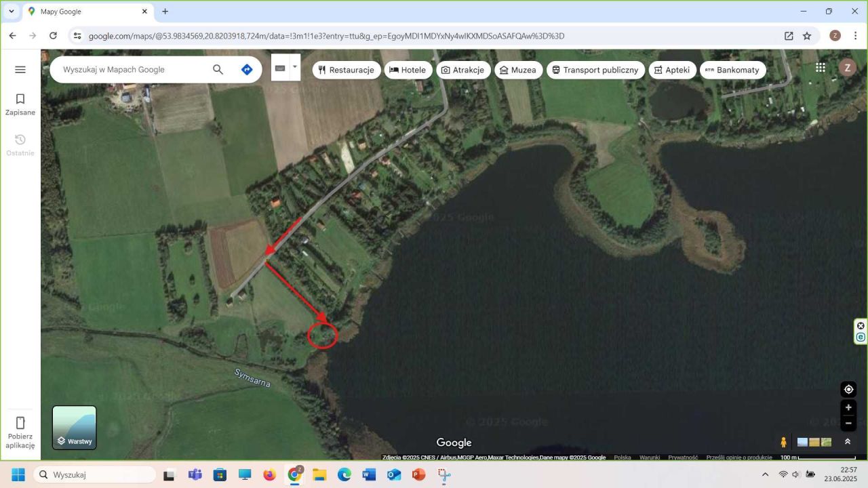
Task: Close the Mapy Google tab
Action: coord(144,12)
